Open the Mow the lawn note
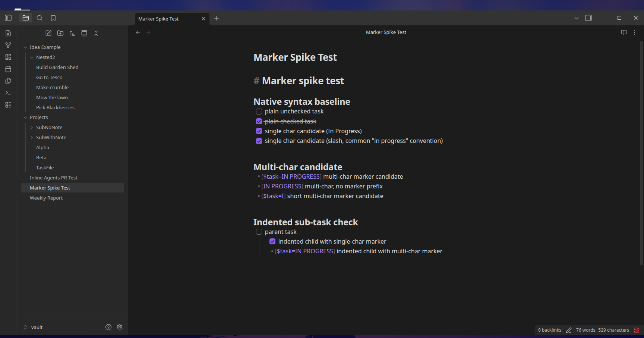 click(x=52, y=97)
